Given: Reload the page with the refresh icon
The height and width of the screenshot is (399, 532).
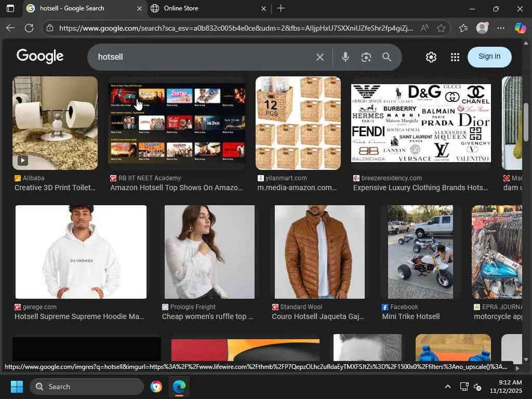Looking at the screenshot, I should pyautogui.click(x=29, y=28).
